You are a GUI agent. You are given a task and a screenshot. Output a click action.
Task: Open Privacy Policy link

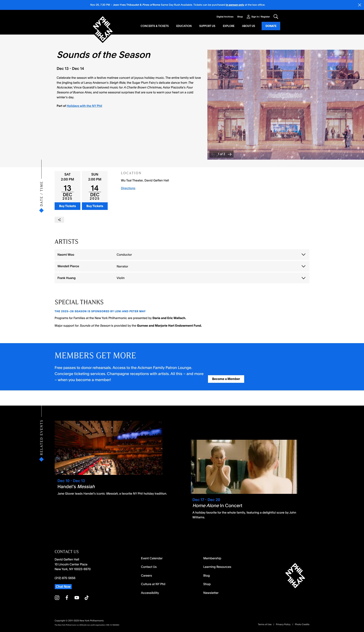tap(283, 624)
